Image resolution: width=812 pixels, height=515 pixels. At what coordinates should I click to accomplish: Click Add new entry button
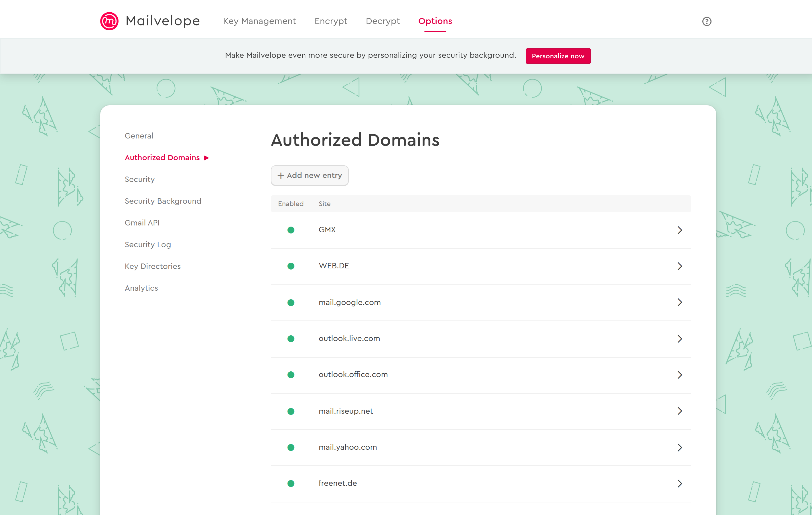coord(309,176)
